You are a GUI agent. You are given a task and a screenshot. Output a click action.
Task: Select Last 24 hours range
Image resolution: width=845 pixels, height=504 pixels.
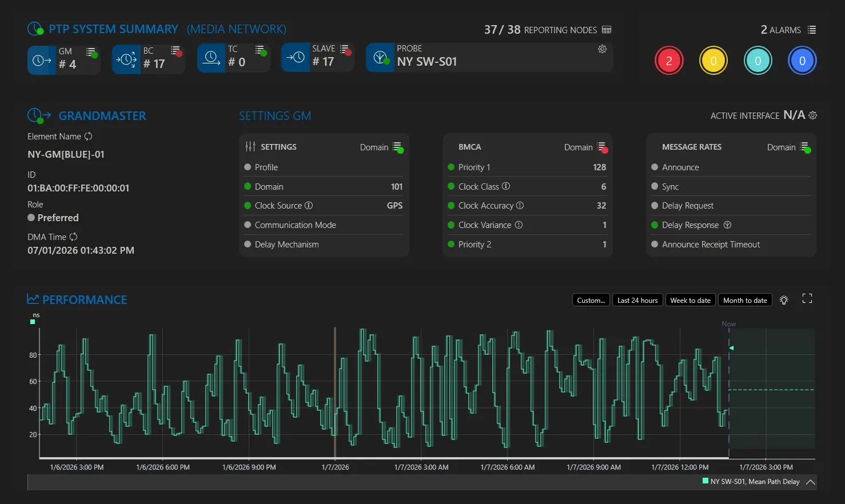pyautogui.click(x=637, y=300)
